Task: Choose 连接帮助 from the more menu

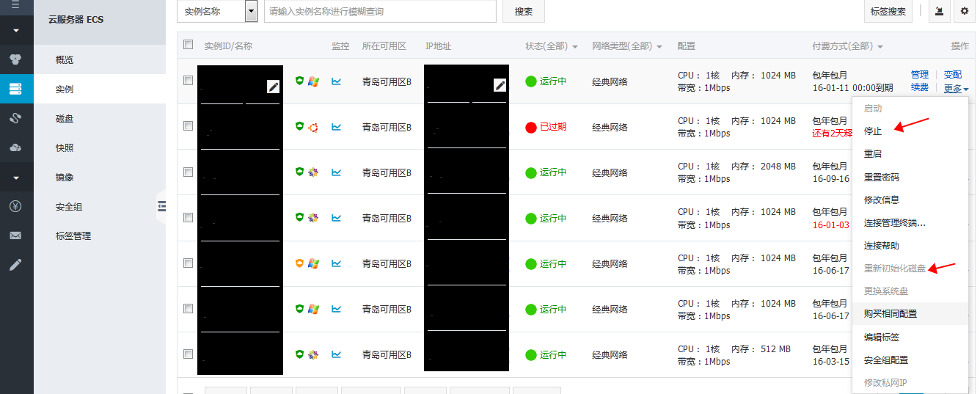Action: click(x=882, y=245)
